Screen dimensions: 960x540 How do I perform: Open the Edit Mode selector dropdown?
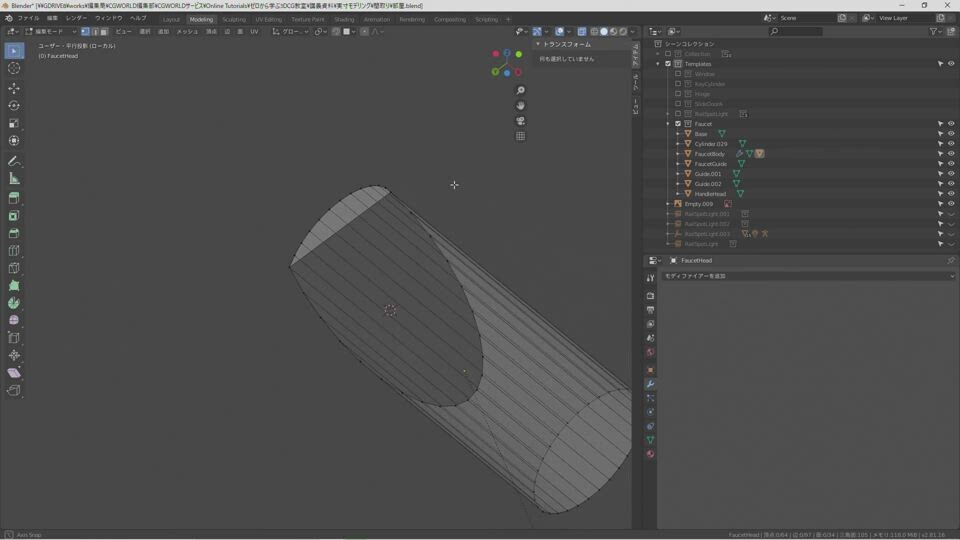tap(50, 32)
